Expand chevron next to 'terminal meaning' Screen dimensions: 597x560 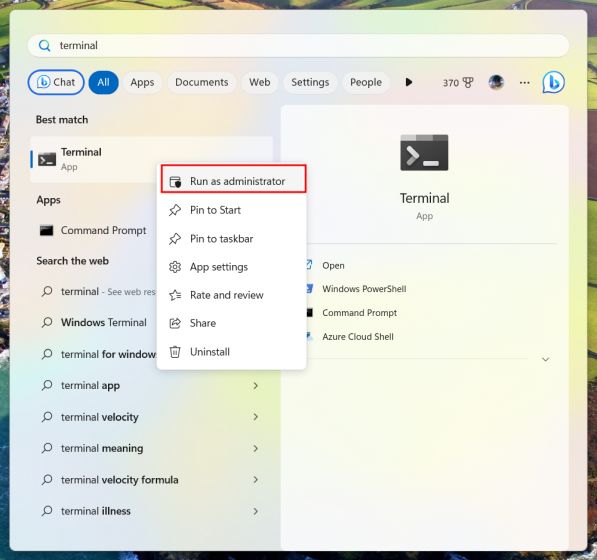pos(255,448)
